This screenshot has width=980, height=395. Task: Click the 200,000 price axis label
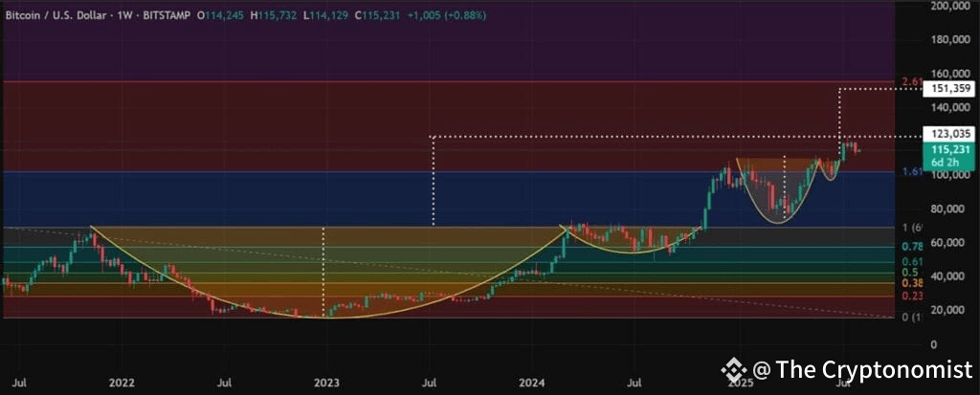[x=952, y=7]
